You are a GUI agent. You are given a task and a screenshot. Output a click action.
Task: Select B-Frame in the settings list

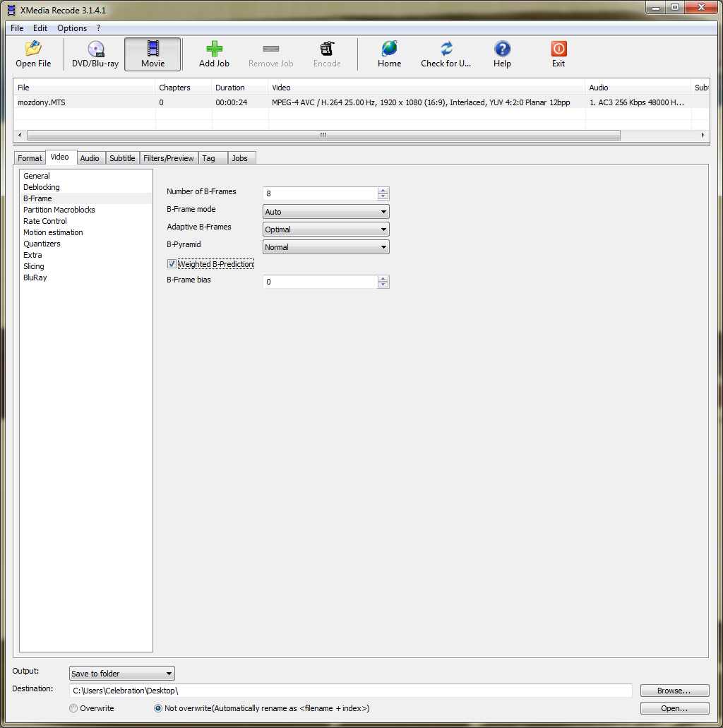86,198
